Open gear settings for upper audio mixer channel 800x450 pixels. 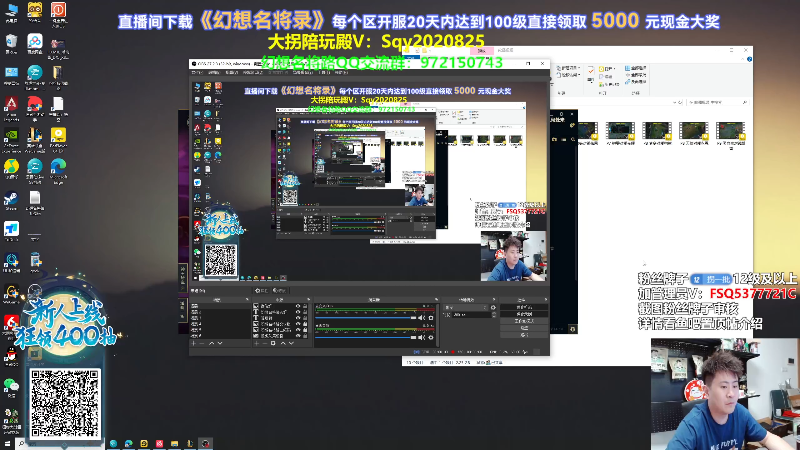pos(431,317)
